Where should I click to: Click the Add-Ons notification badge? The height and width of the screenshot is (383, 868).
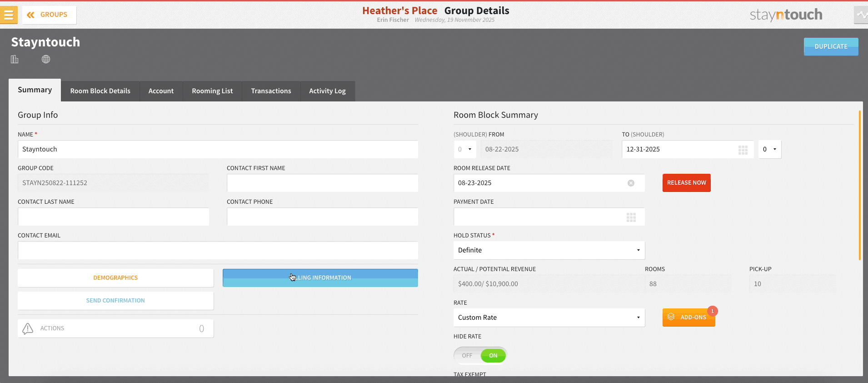pyautogui.click(x=713, y=311)
